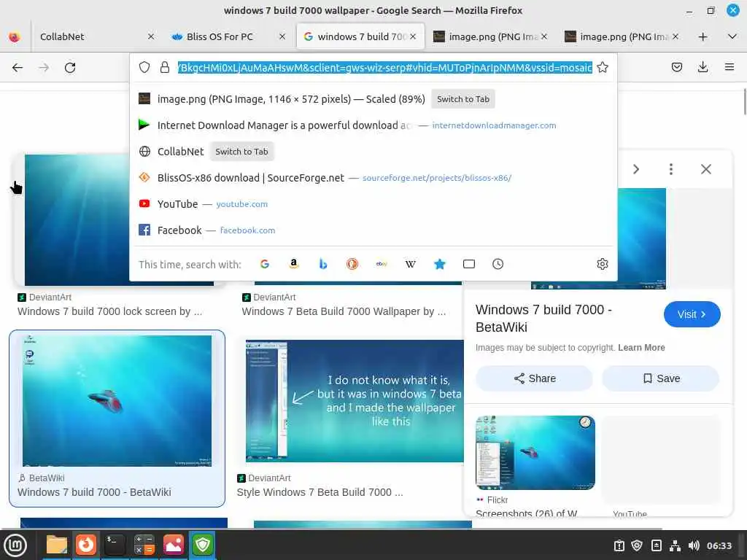The width and height of the screenshot is (747, 560).
Task: Search in History clock shortcut
Action: click(498, 264)
